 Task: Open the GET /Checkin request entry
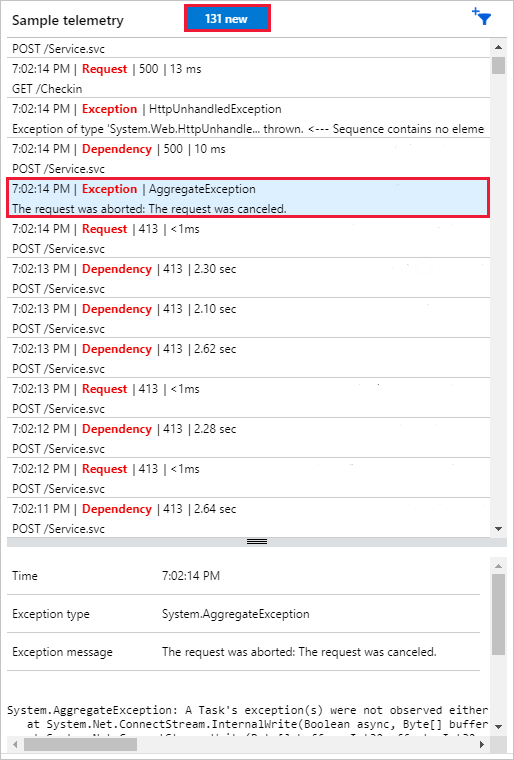coord(248,79)
